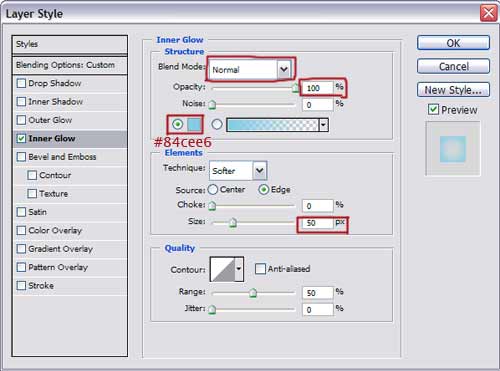Confirm with the OK button

[x=453, y=43]
